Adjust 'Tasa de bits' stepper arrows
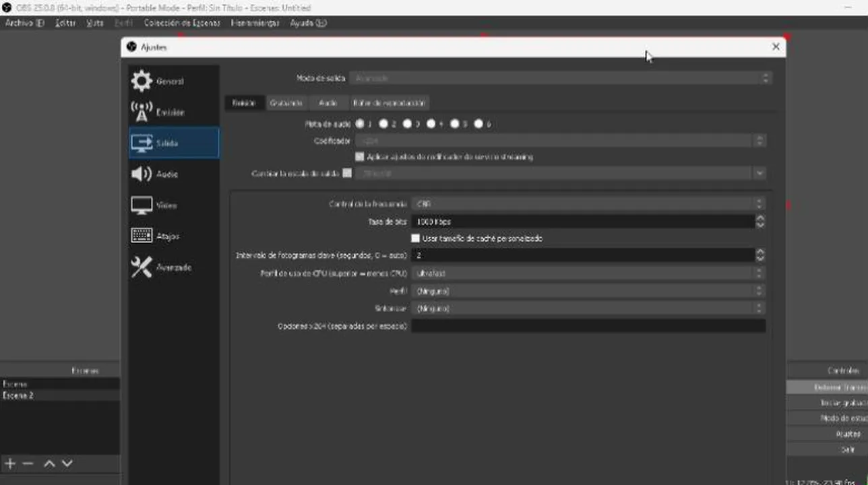Screen dimensions: 868x485 point(760,221)
